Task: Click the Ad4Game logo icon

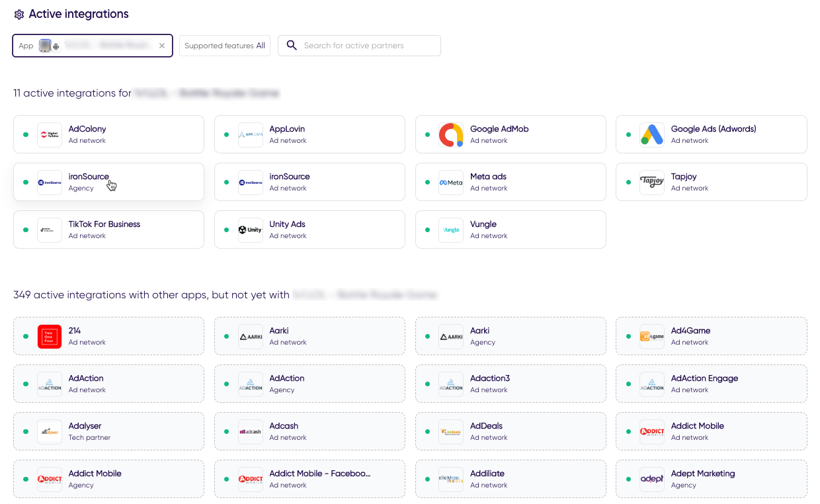Action: [x=652, y=336]
